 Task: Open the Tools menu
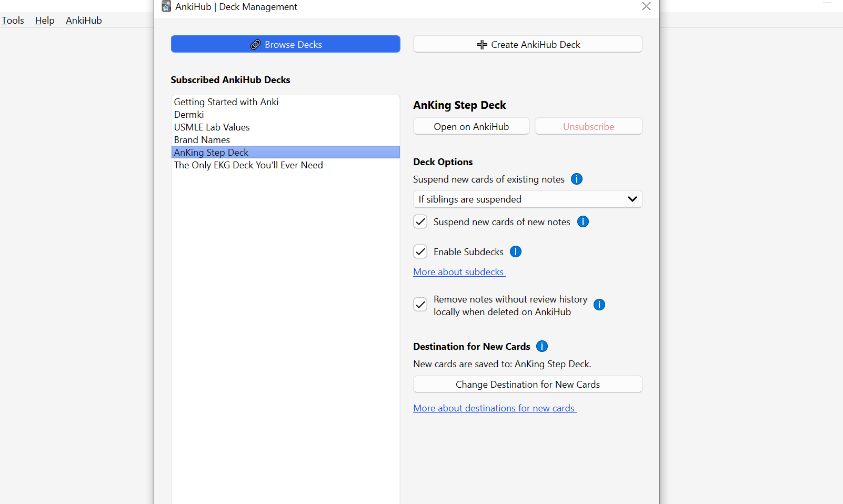(x=13, y=21)
